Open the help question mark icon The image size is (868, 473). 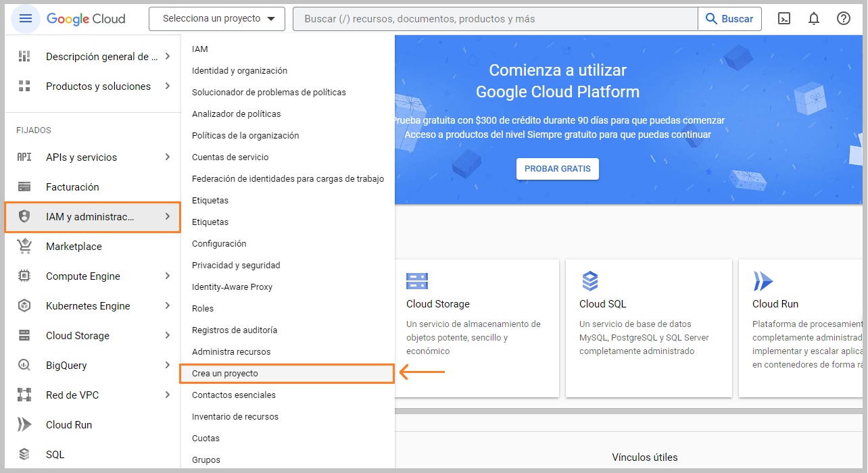coord(844,19)
